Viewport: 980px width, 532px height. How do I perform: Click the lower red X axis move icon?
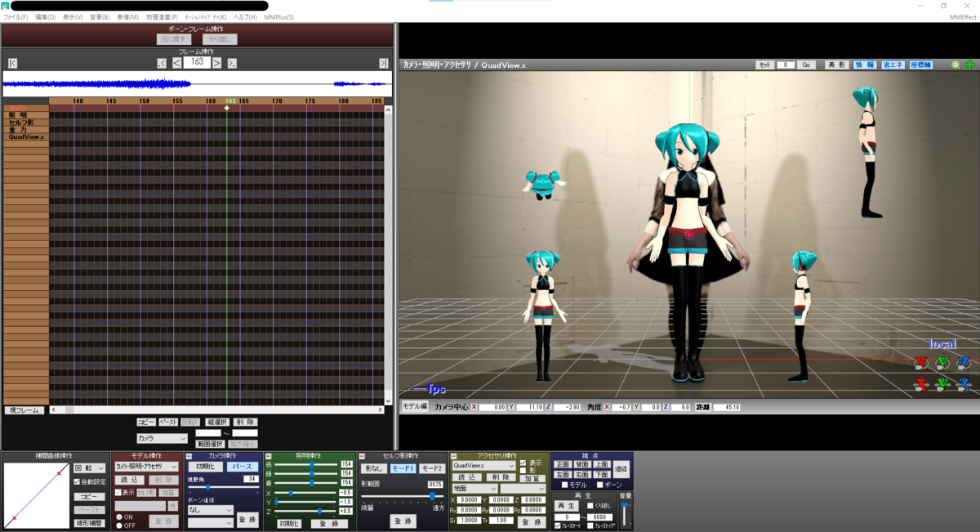(x=922, y=383)
